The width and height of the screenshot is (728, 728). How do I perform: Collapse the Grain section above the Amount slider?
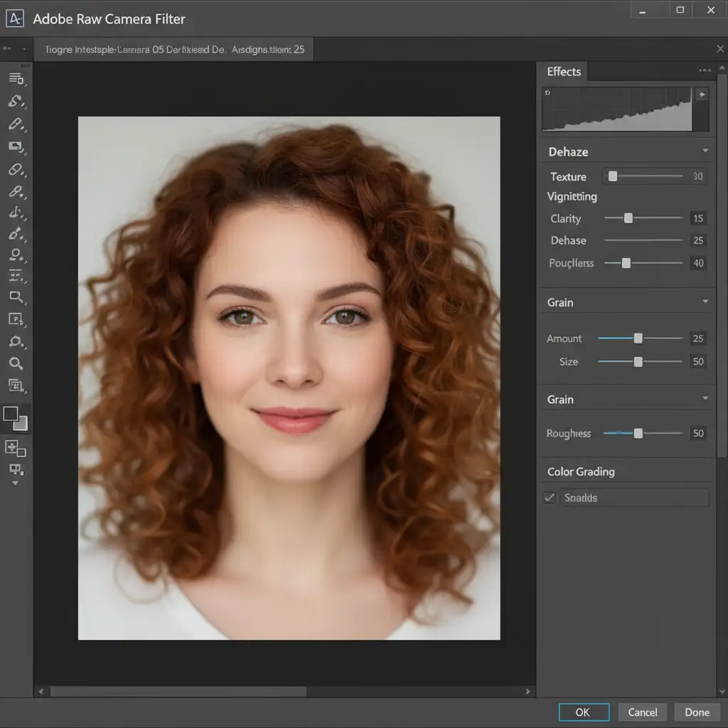pyautogui.click(x=705, y=302)
